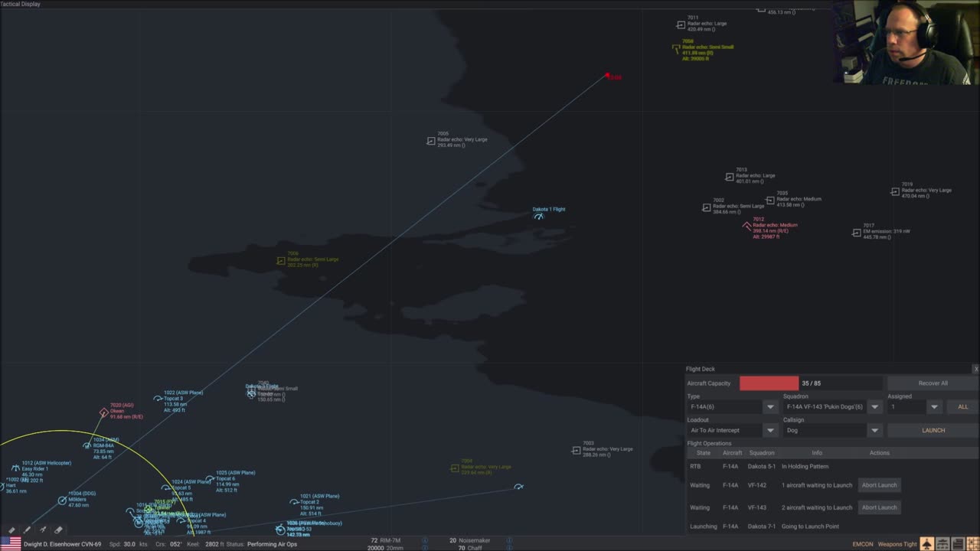This screenshot has height=551, width=980.
Task: Select yellow contact 7006 Semi Large symbol
Action: click(x=281, y=260)
